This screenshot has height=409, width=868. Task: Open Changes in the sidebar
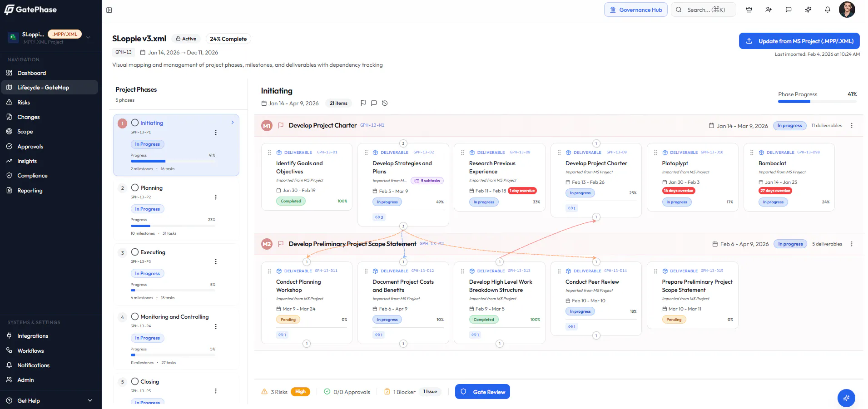[49, 117]
